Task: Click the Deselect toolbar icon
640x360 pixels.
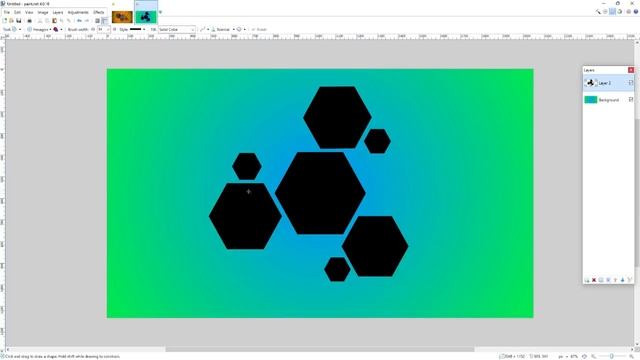Action: (x=69, y=20)
